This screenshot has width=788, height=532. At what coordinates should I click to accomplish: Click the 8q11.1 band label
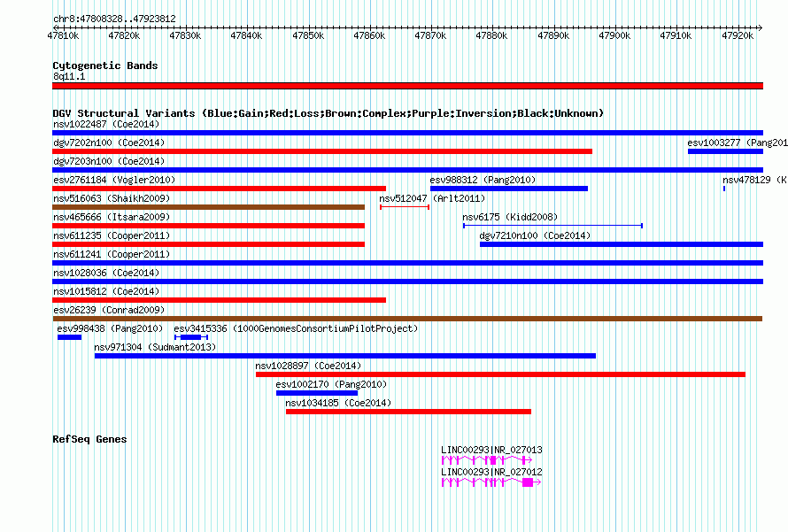pos(69,76)
